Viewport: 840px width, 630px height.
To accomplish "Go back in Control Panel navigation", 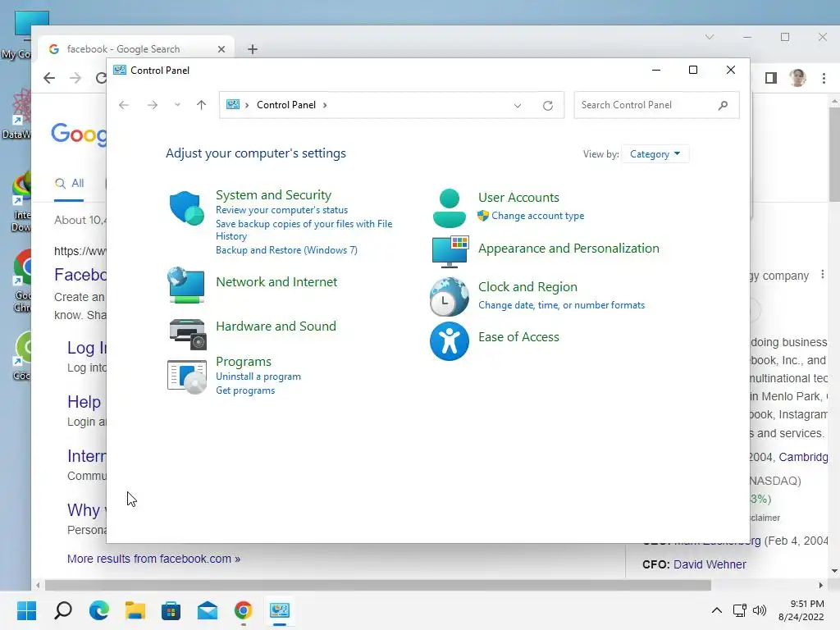I will 124,105.
